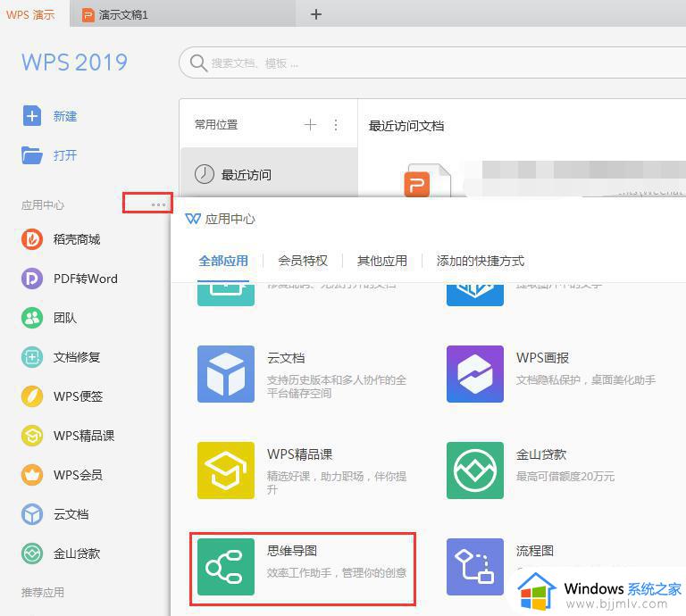Switch to 添加的快捷方式 tab

click(480, 261)
